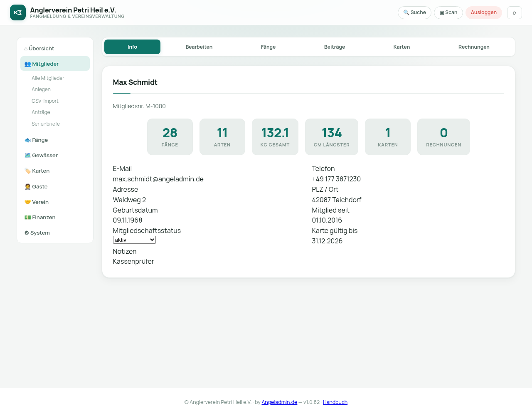
Task: Click the 1 Karten stat card
Action: click(x=388, y=137)
